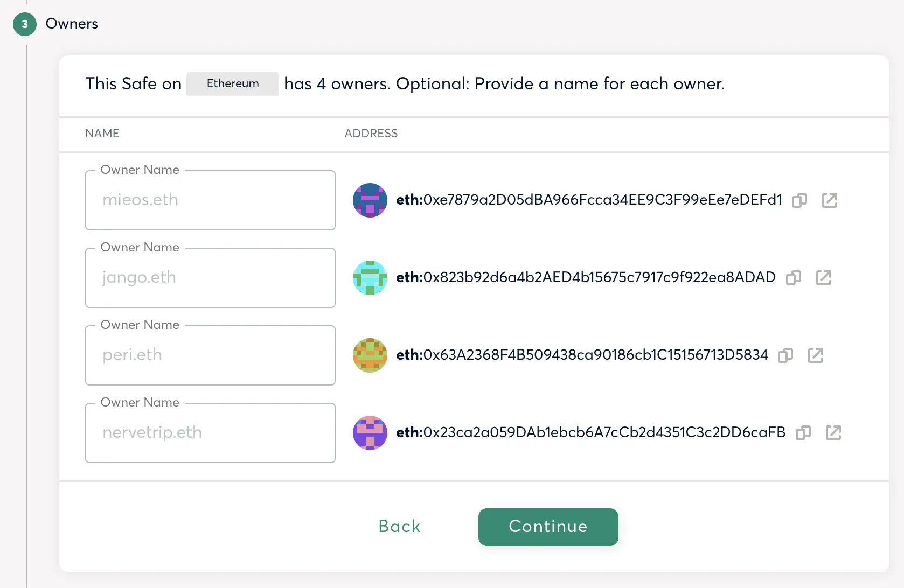
Task: Focus the Owner Name field showing peri.eth
Action: click(x=210, y=355)
